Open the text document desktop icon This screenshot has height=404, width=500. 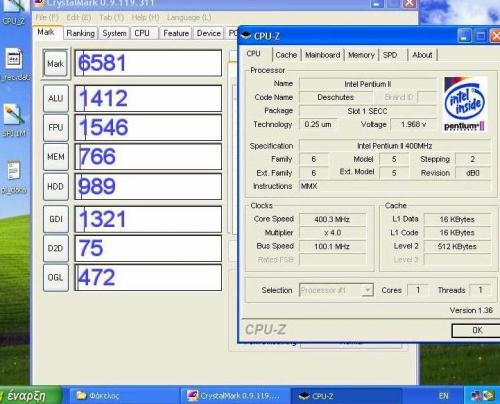tap(14, 177)
